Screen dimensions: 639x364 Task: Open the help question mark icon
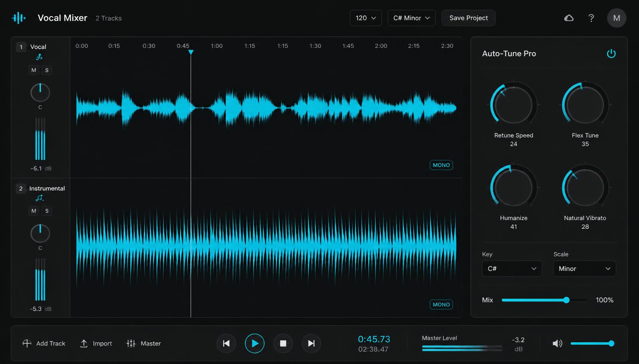591,18
